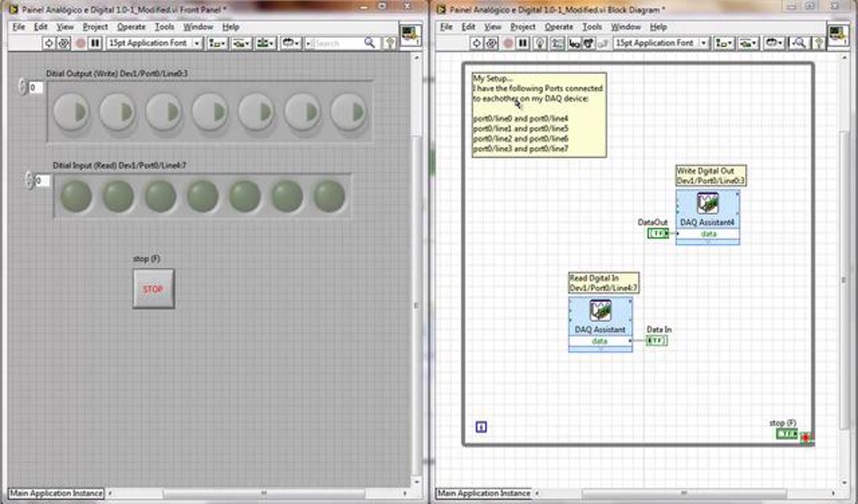Open Operate menu in Front Panel
Screen dimensions: 858x504
point(131,27)
